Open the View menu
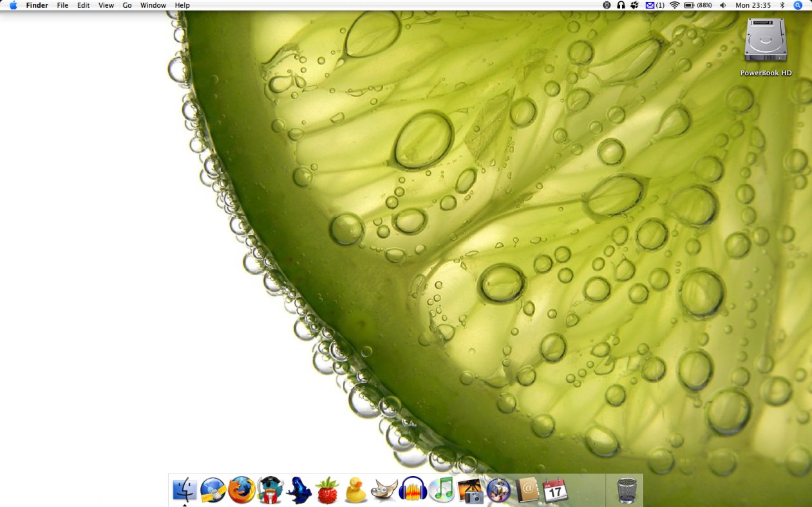 [106, 5]
